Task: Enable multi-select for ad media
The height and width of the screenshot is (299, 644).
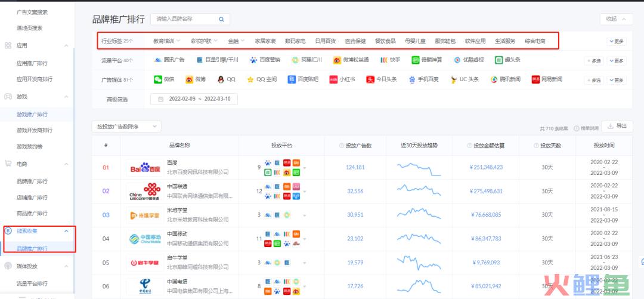Action: coord(594,81)
